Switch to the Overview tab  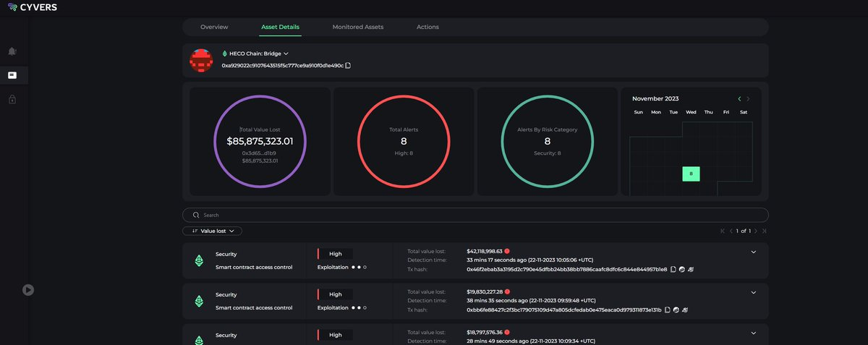pos(214,27)
